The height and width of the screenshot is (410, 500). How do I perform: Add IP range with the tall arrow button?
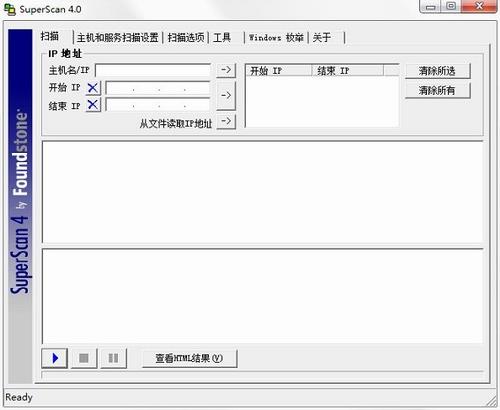(226, 96)
